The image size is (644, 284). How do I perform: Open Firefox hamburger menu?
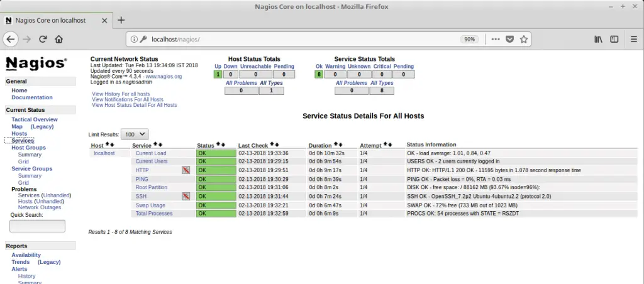pos(634,40)
